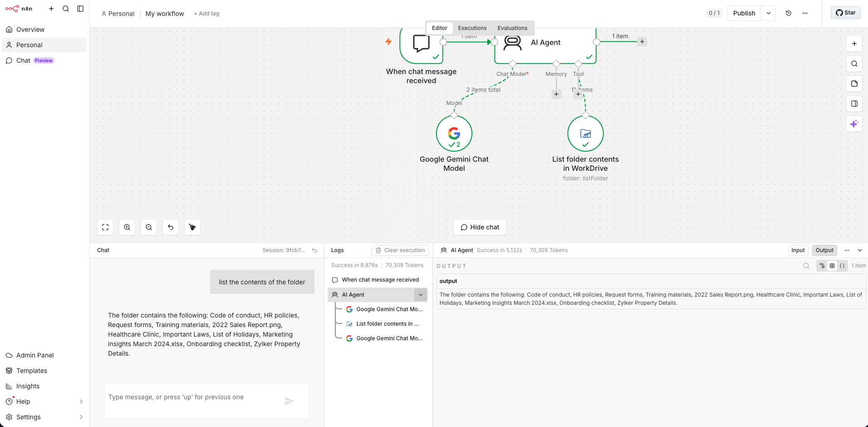
Task: Click the GitHub Star button
Action: coord(846,13)
